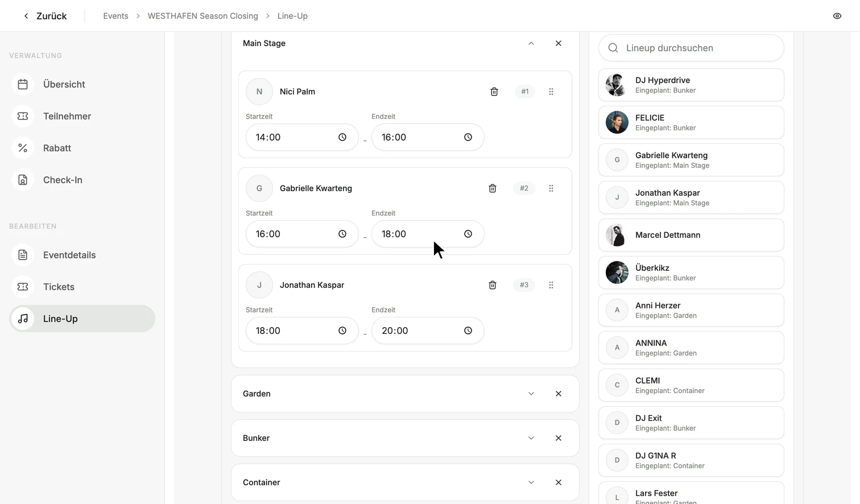The height and width of the screenshot is (504, 860).
Task: Open WESTHAFEN Season Closing breadcrumb
Action: 202,16
